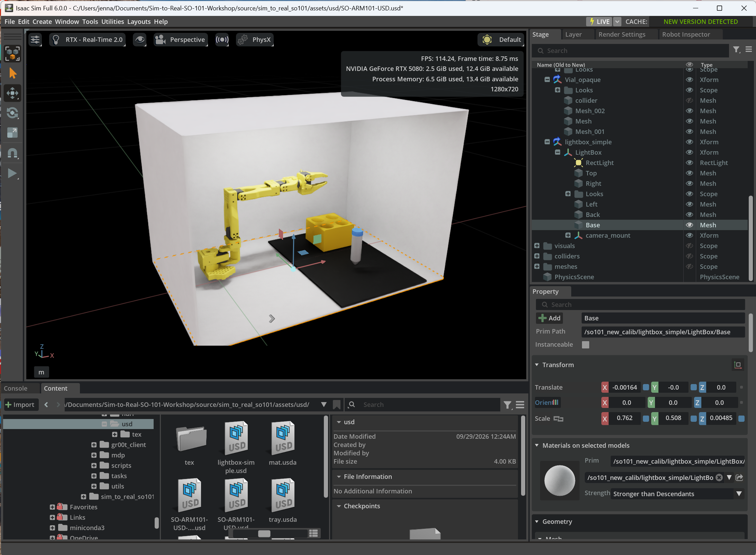Open viewport settings sliders icon
Screen dimensions: 756x555
(x=35, y=39)
